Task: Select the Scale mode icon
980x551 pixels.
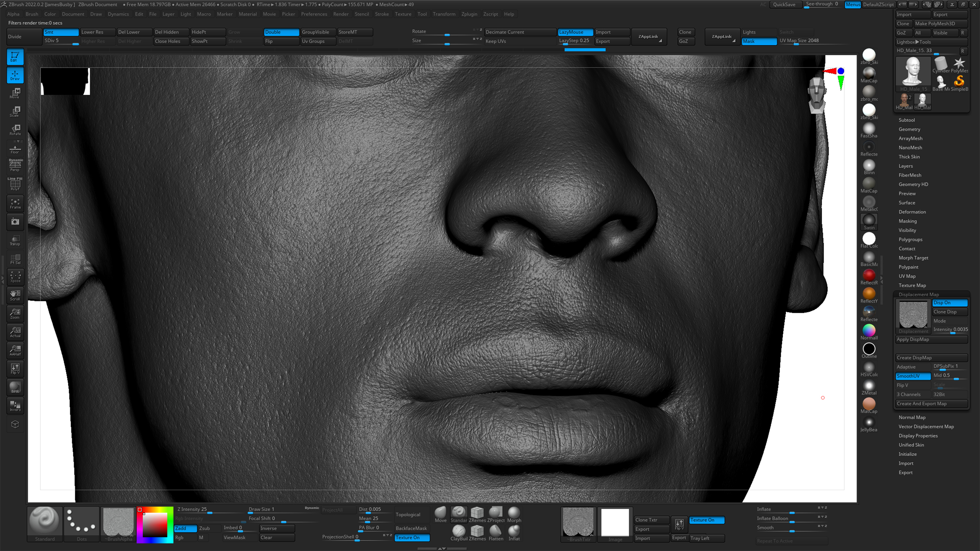Action: click(x=15, y=112)
